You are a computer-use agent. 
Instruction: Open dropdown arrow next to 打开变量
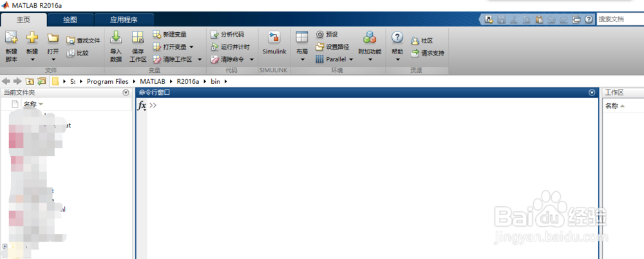point(191,47)
